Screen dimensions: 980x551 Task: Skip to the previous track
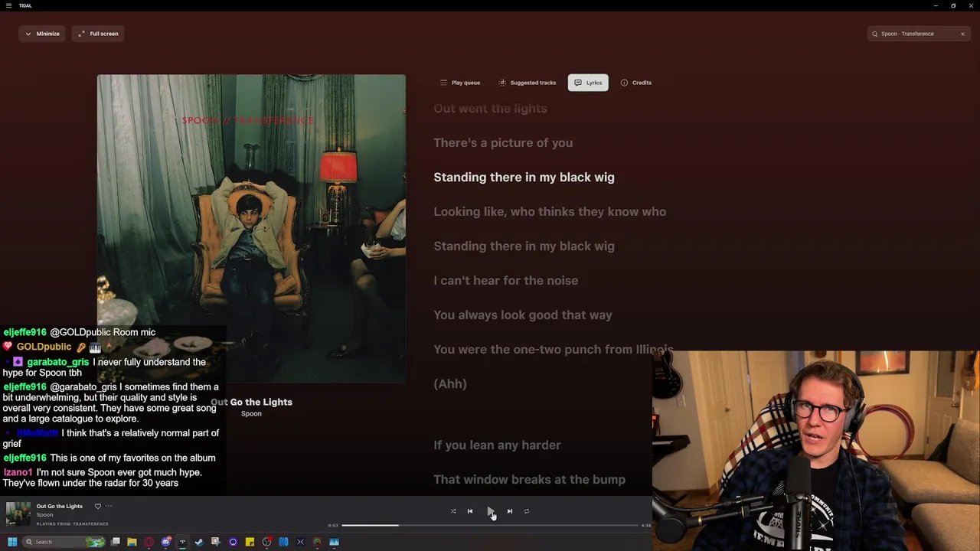point(470,511)
